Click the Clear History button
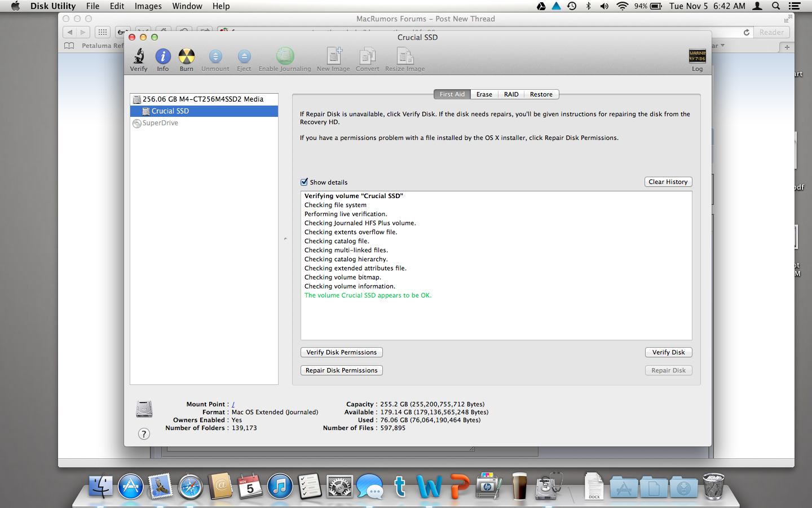The height and width of the screenshot is (508, 812). (668, 182)
